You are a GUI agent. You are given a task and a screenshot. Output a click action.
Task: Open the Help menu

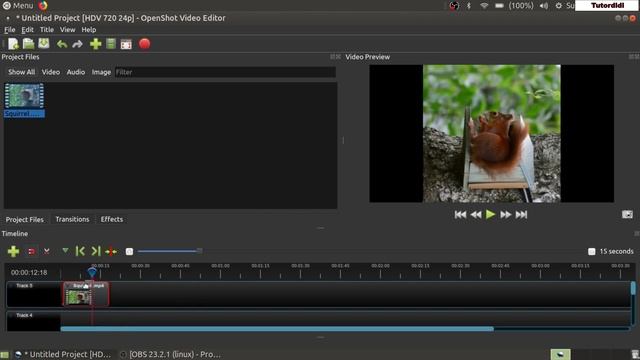tap(89, 30)
